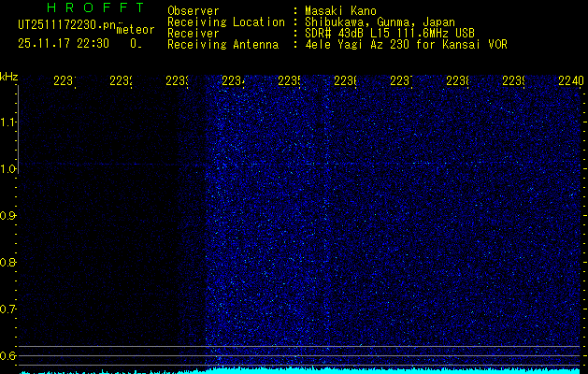Select the timestamp 25.11.17 22:30
Screen dimensions: 588x374
[x=64, y=44]
